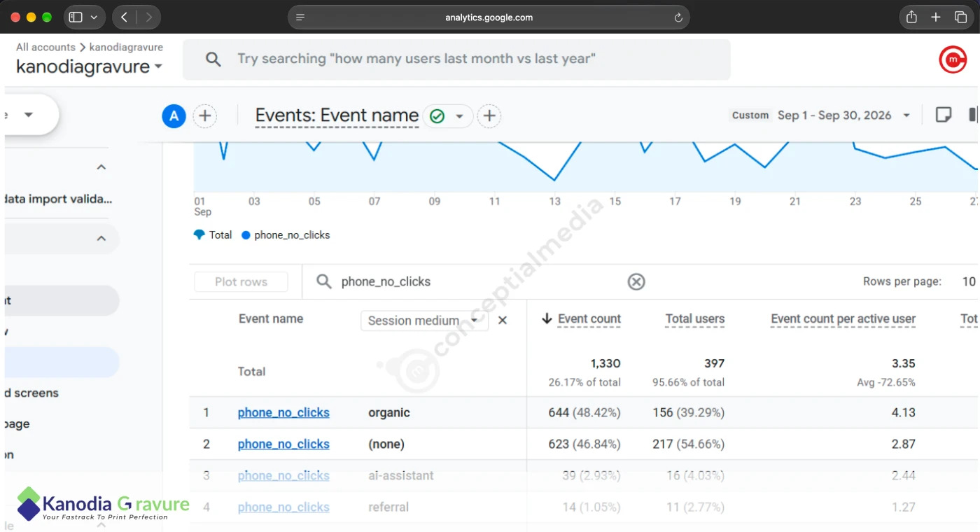Sort by the Event count column header
The image size is (980, 532).
click(x=589, y=318)
